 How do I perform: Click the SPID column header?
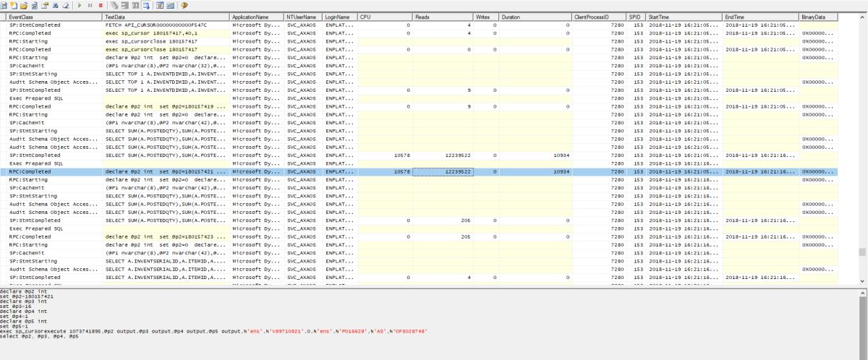pyautogui.click(x=636, y=17)
